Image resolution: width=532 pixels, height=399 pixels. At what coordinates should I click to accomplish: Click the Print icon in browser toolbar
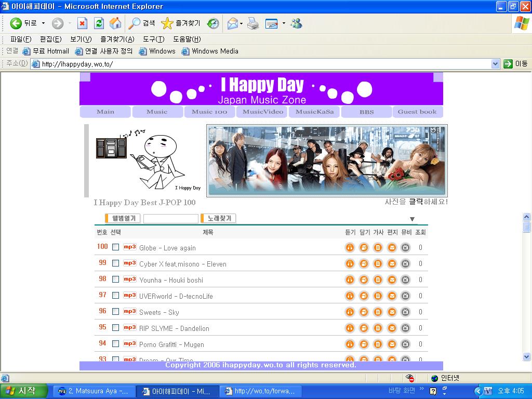pos(253,23)
